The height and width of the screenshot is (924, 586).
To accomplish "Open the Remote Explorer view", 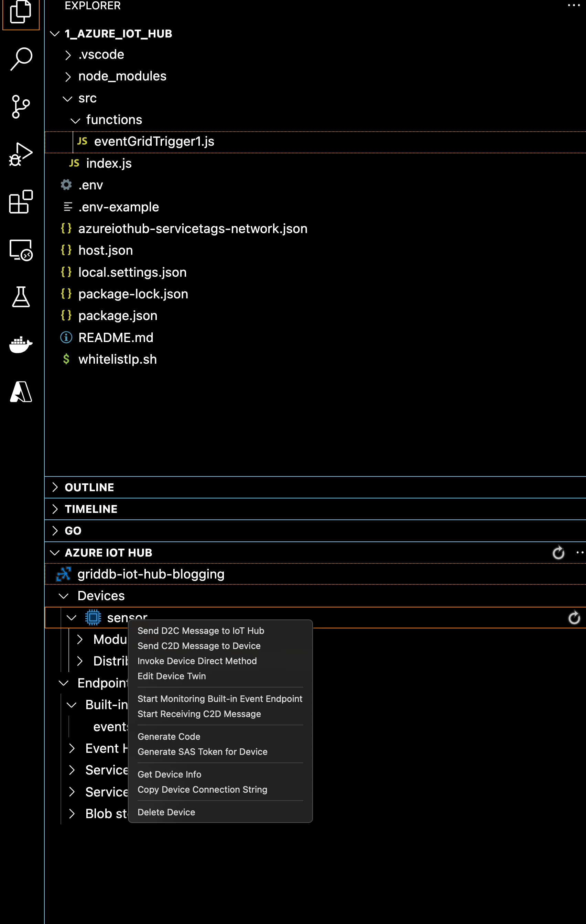I will click(21, 250).
